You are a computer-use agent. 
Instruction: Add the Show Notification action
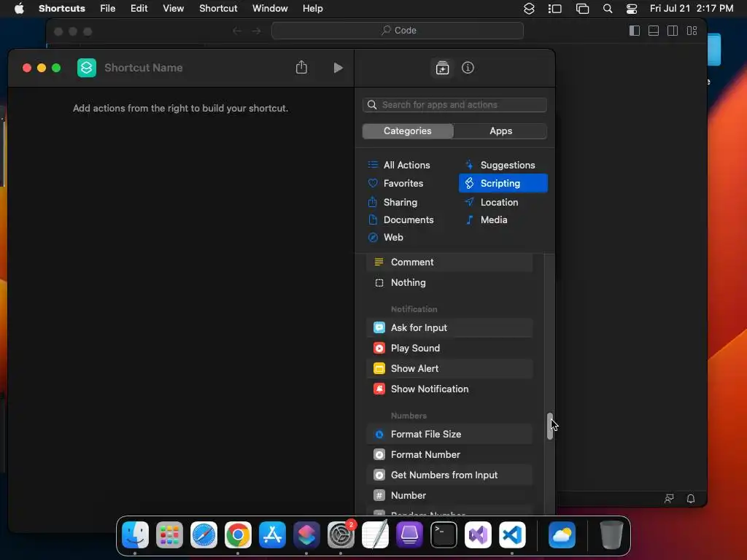[449, 389]
